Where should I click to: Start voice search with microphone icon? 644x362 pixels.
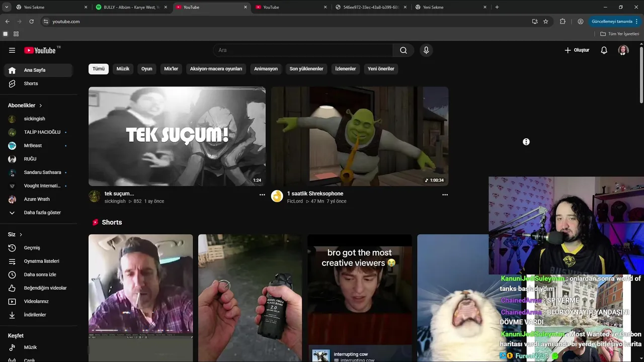(426, 50)
